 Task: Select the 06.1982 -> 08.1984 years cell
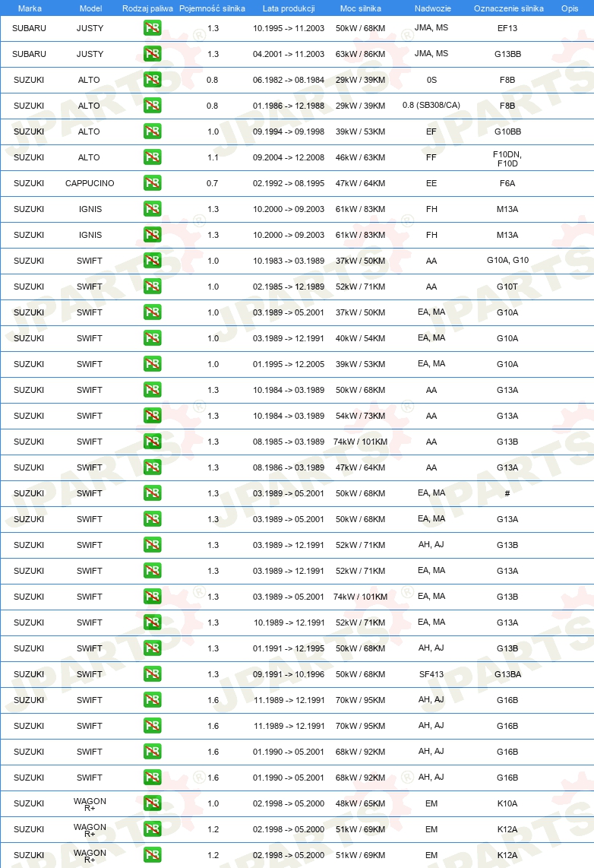coord(289,80)
